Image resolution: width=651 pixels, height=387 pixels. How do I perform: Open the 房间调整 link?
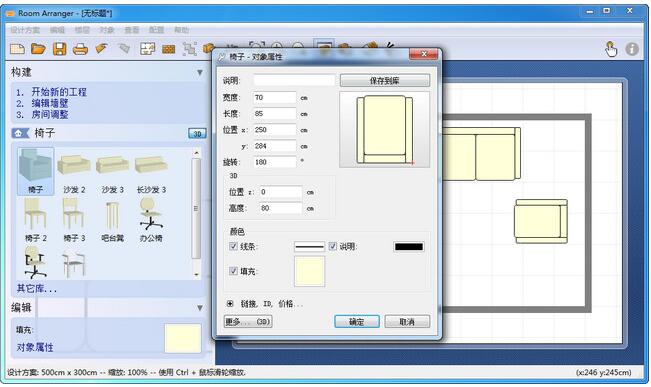[x=50, y=114]
